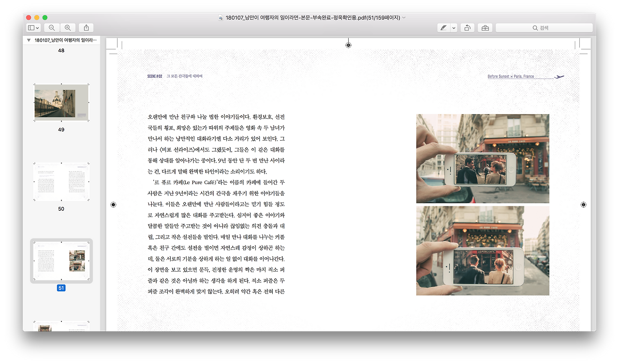The width and height of the screenshot is (619, 364).
Task: Open the Markup toolbox icon
Action: point(485,28)
